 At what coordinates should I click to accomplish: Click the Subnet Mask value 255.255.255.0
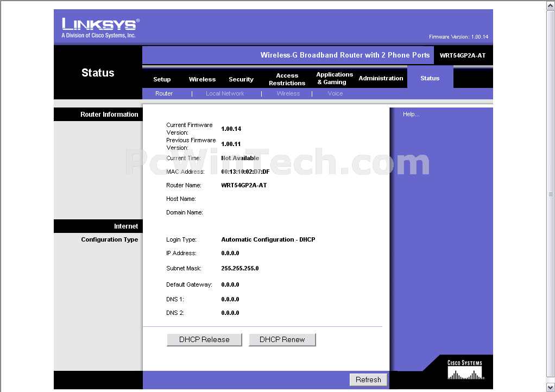[x=240, y=269]
